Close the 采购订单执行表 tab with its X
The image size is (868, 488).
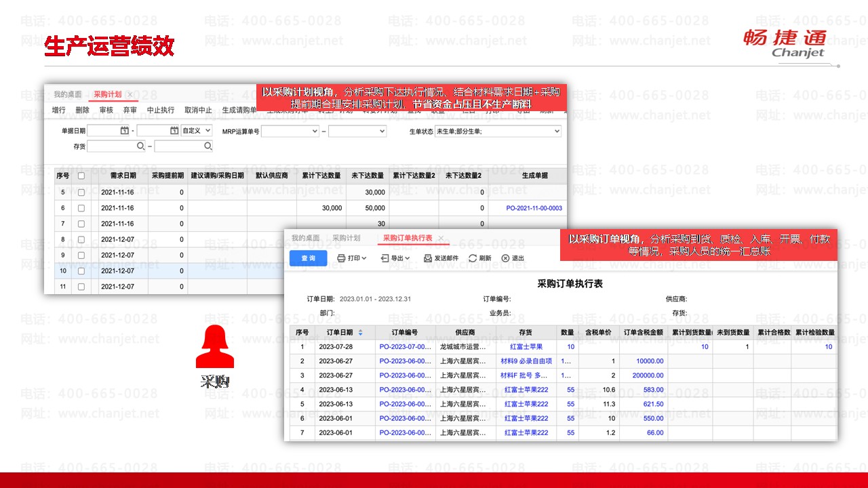click(441, 238)
